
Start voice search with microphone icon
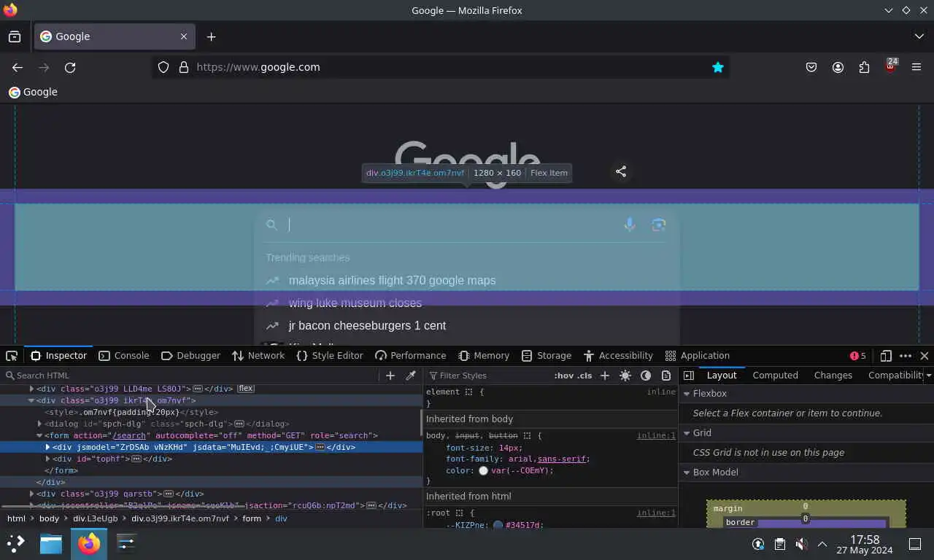point(630,225)
